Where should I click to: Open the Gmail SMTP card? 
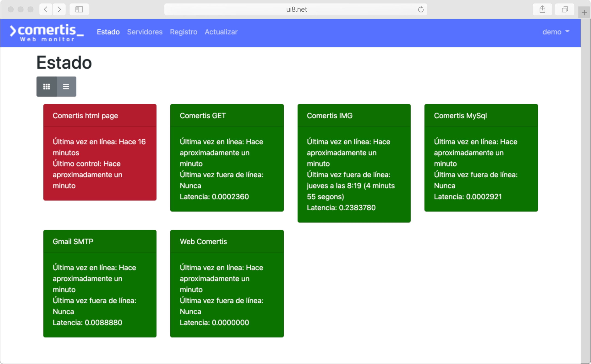100,283
